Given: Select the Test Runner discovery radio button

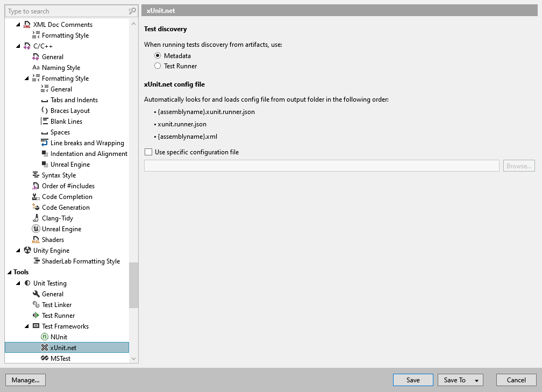Looking at the screenshot, I should (x=158, y=66).
